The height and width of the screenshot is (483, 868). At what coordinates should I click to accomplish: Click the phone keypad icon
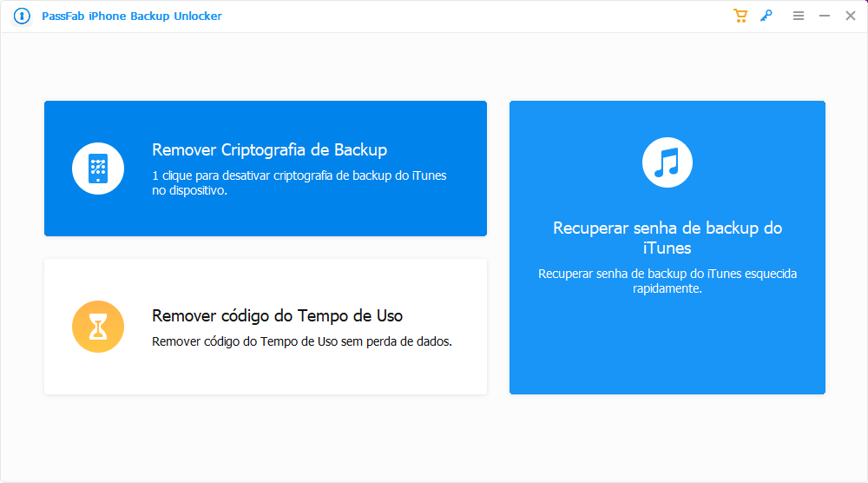point(98,169)
